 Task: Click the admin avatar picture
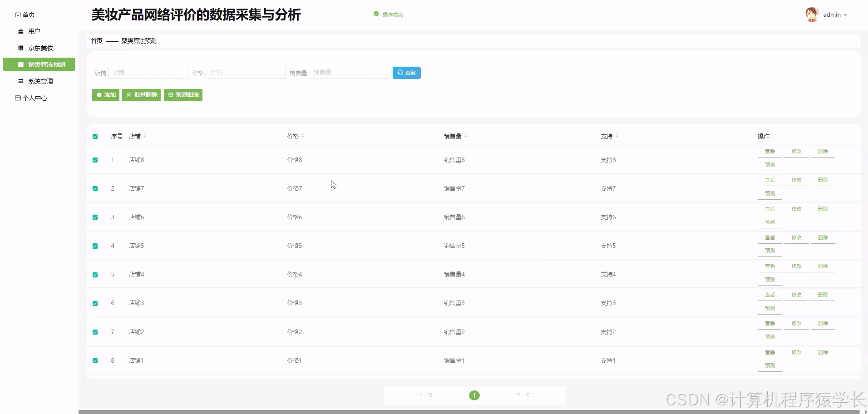coord(812,15)
